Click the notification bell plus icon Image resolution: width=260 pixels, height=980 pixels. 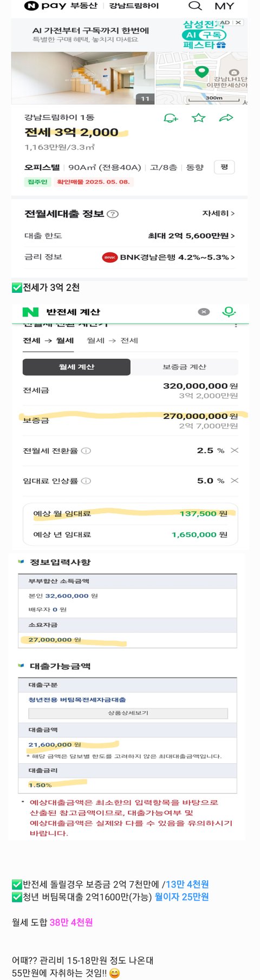click(171, 118)
